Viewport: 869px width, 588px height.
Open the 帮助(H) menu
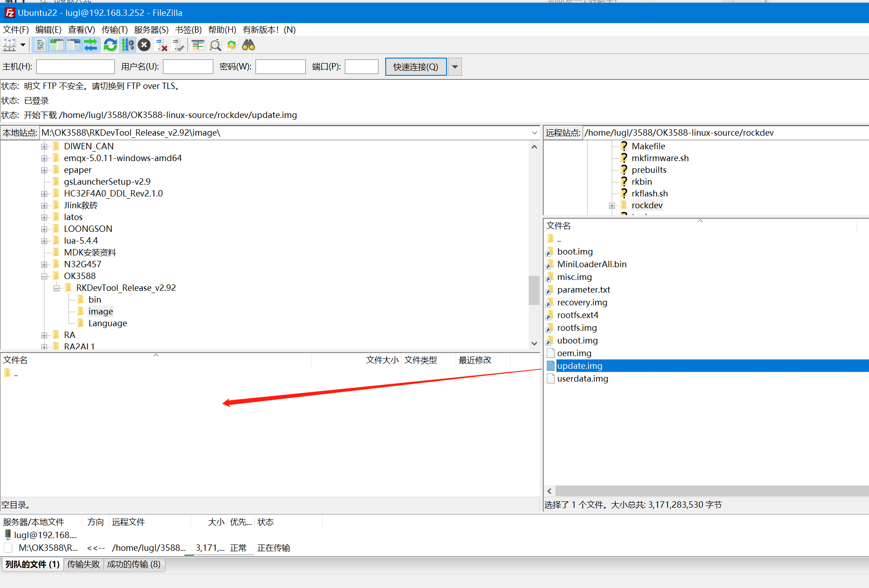[x=222, y=29]
